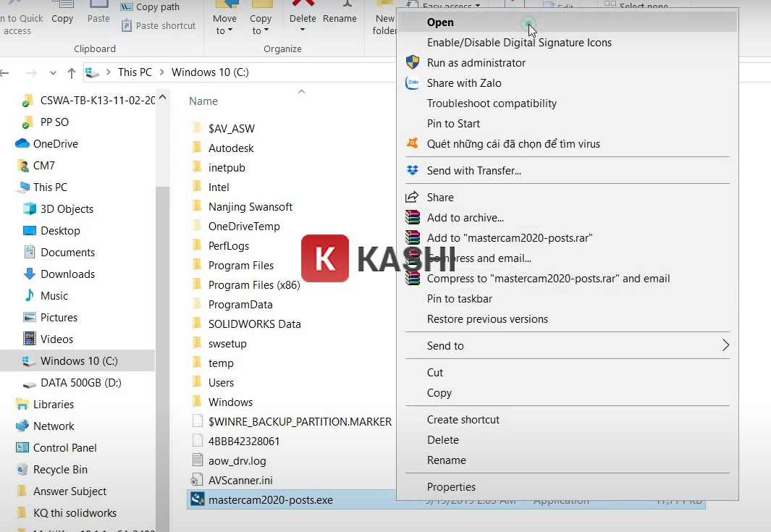Select Troubleshoot compatibility menu entry
This screenshot has height=532, width=771.
point(492,104)
